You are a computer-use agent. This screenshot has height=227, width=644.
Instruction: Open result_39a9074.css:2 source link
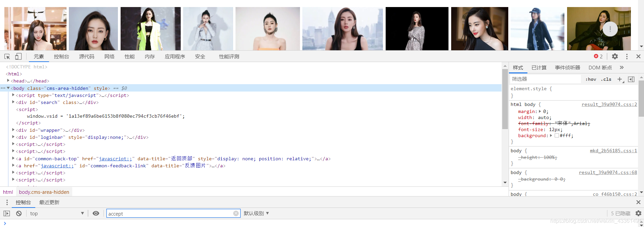coord(609,104)
